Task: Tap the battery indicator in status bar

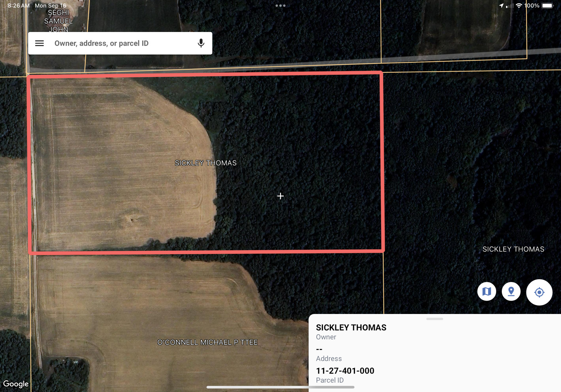Action: click(x=548, y=5)
